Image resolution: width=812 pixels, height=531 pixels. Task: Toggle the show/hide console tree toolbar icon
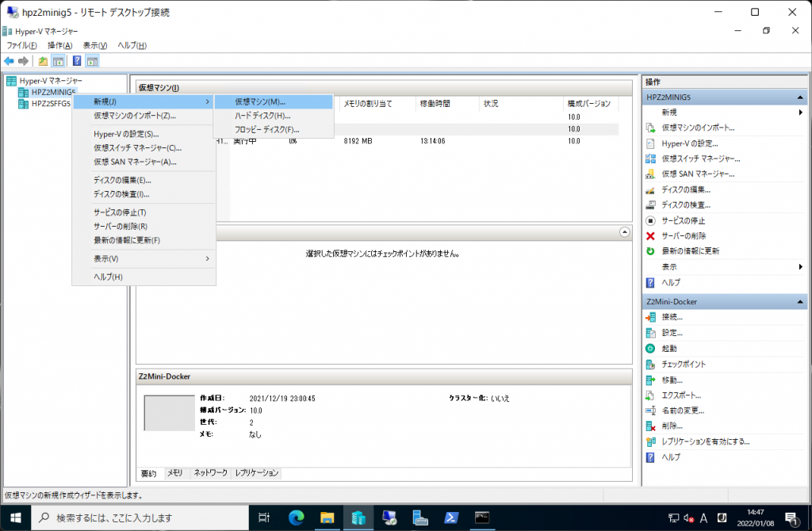58,61
